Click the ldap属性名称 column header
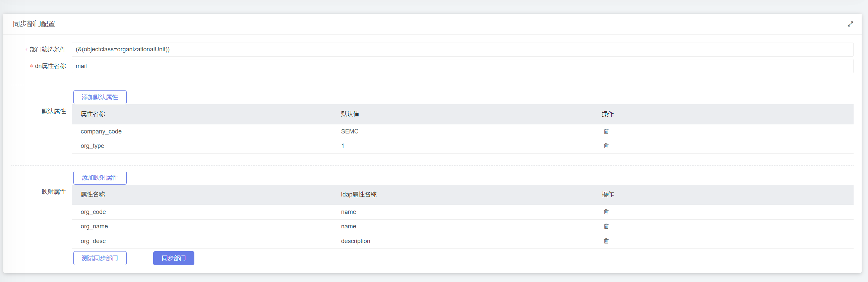 [x=359, y=194]
